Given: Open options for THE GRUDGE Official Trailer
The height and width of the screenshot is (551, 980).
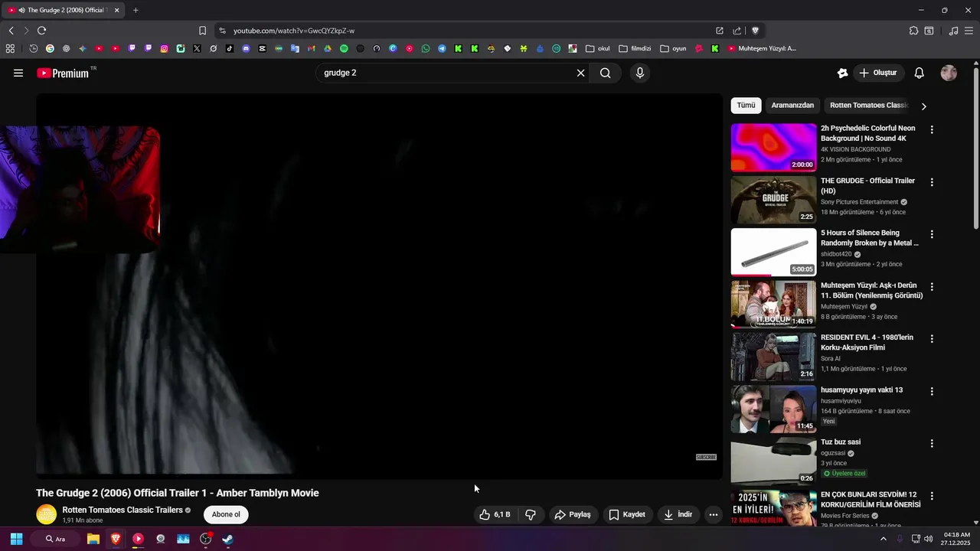Looking at the screenshot, I should point(932,182).
